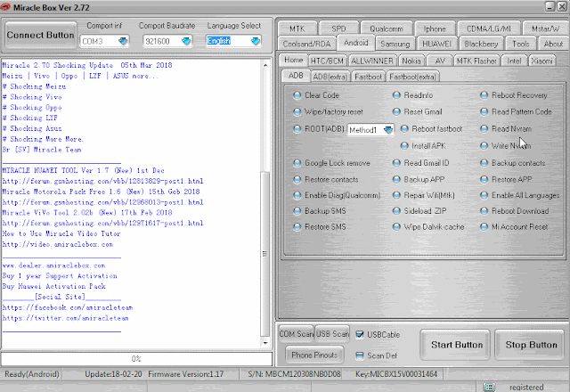Viewport: 570px width, 392px height.
Task: Open the ADB(extra) sub-tab
Action: pos(330,77)
